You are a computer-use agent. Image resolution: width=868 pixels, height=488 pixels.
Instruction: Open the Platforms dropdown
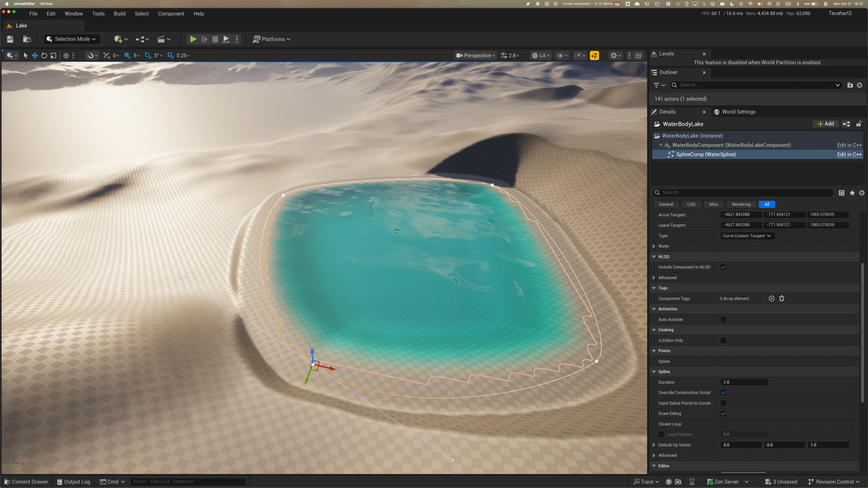272,39
